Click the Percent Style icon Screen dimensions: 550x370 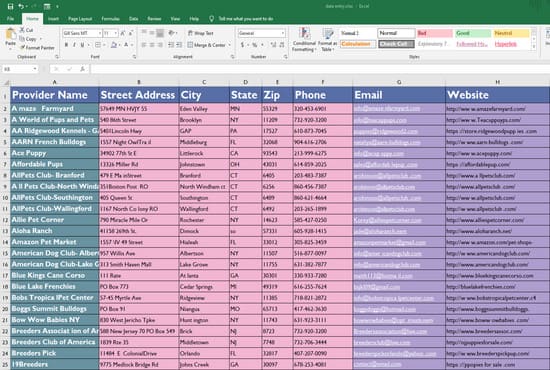[255, 45]
